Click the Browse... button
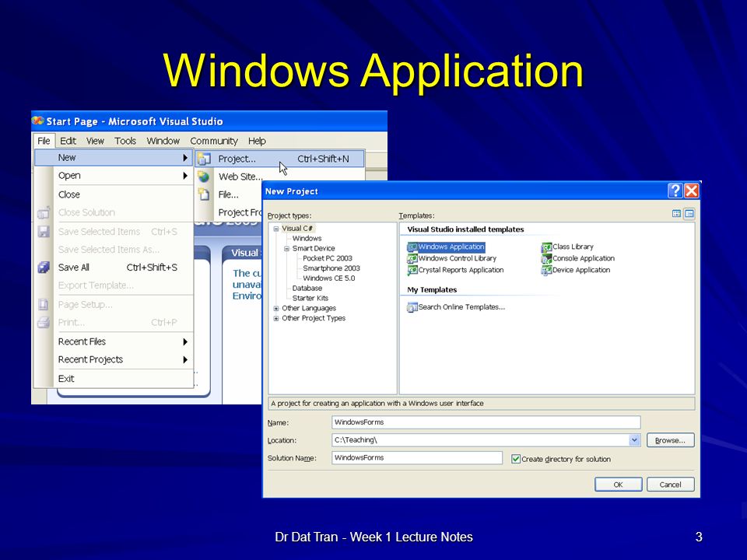Viewport: 747px width, 560px height. 670,440
